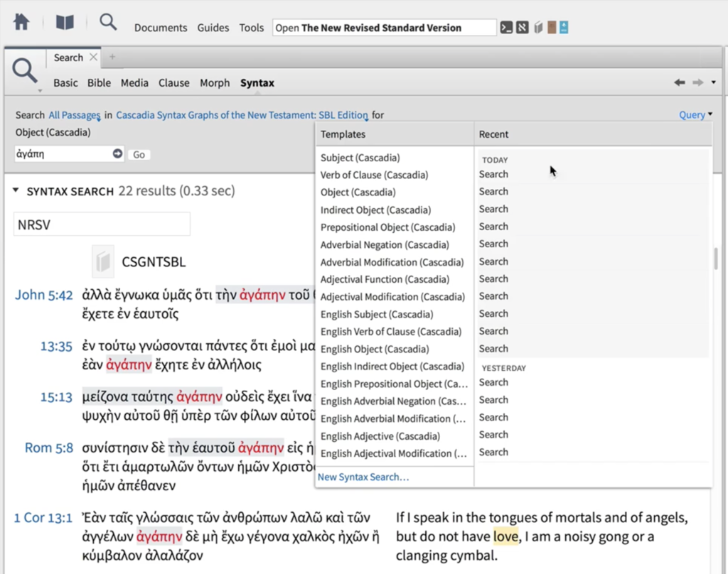Choose English Object (Cascadia) template
Screen dimensions: 728x574
(x=375, y=349)
